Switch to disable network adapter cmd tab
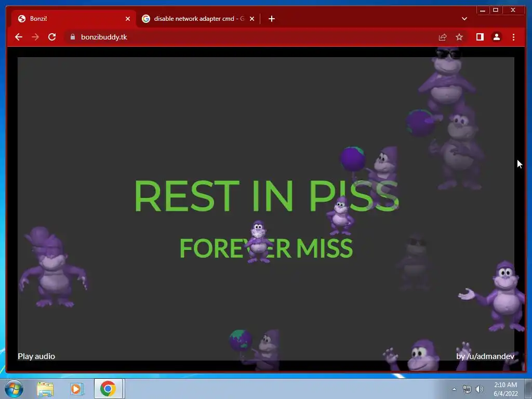This screenshot has width=532, height=399. [198, 19]
